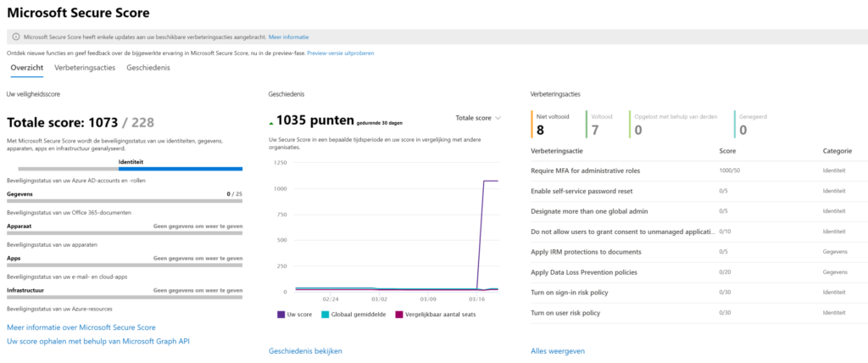Click the 03/16 date label on chart axis

tap(476, 299)
